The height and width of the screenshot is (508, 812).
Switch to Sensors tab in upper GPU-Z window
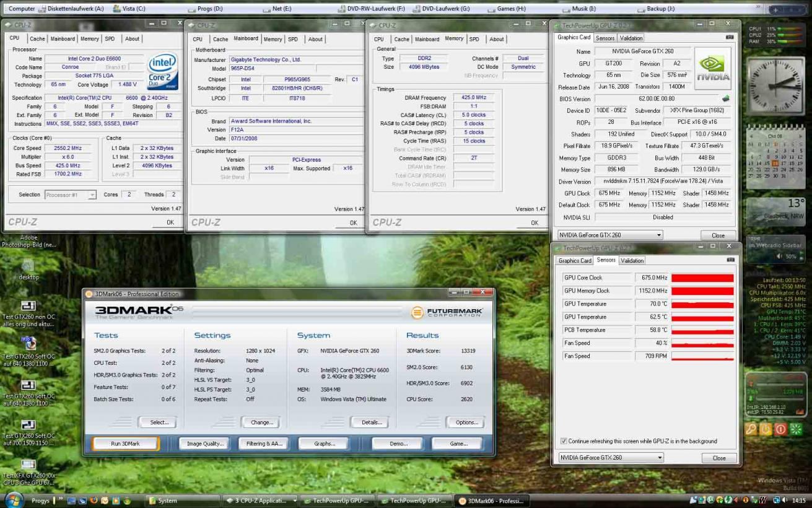(605, 38)
